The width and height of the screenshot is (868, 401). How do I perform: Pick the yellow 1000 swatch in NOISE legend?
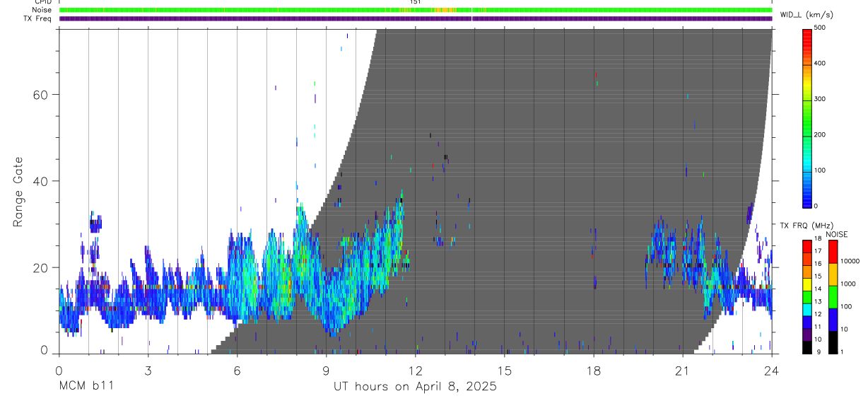click(x=833, y=274)
